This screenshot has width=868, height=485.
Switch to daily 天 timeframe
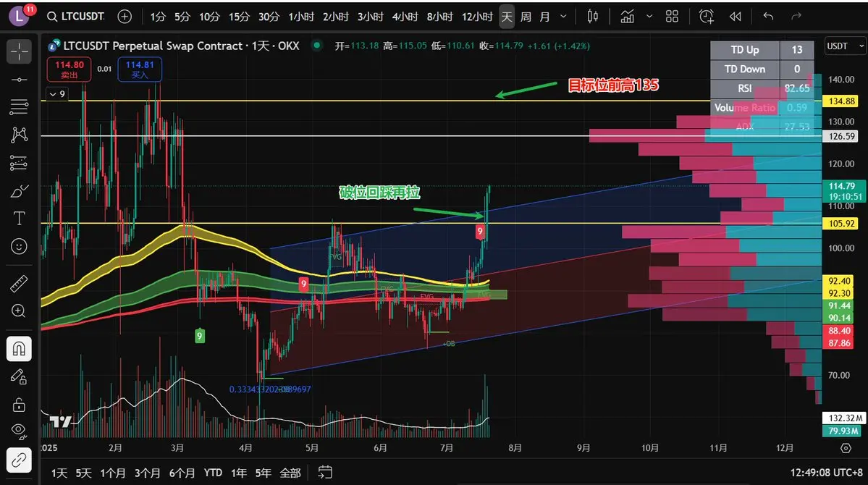pos(507,17)
